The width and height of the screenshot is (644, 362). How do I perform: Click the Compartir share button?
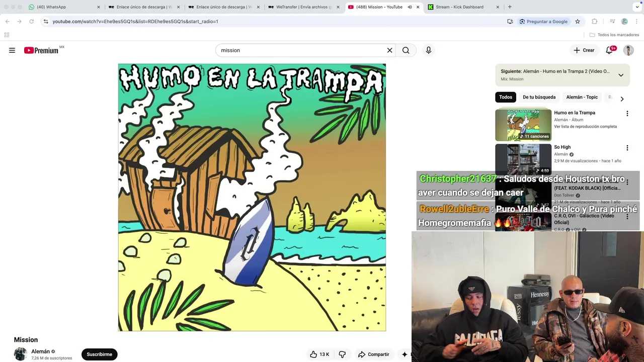(373, 354)
